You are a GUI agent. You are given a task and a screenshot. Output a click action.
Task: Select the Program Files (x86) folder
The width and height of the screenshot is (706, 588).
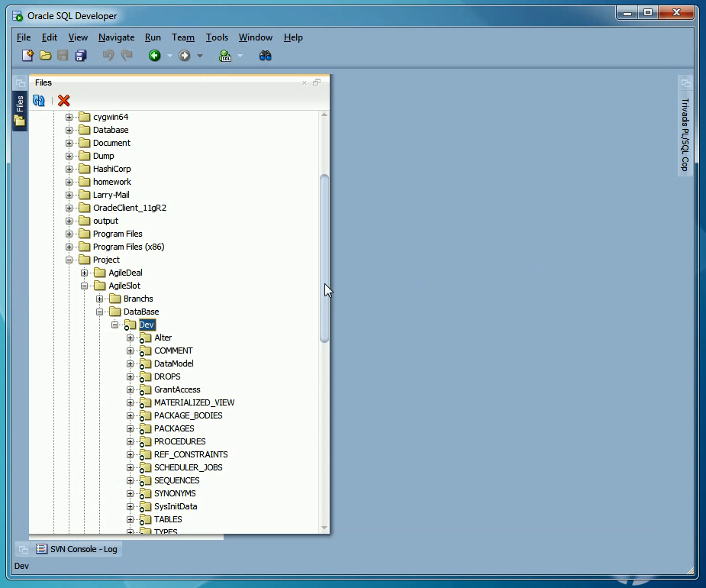[129, 247]
